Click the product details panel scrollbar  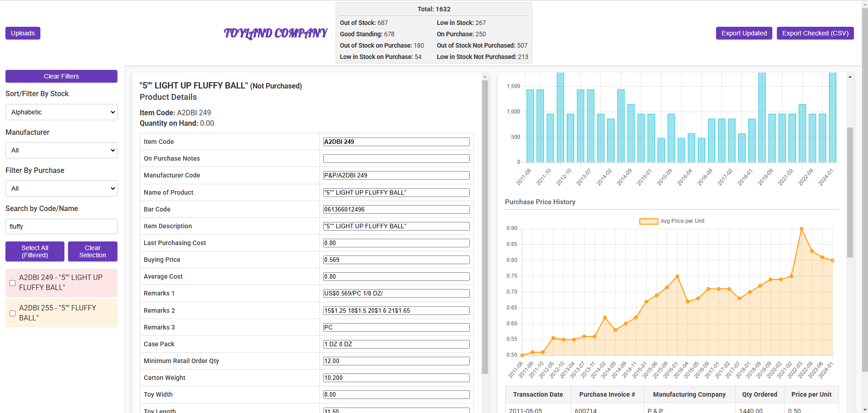click(x=485, y=227)
